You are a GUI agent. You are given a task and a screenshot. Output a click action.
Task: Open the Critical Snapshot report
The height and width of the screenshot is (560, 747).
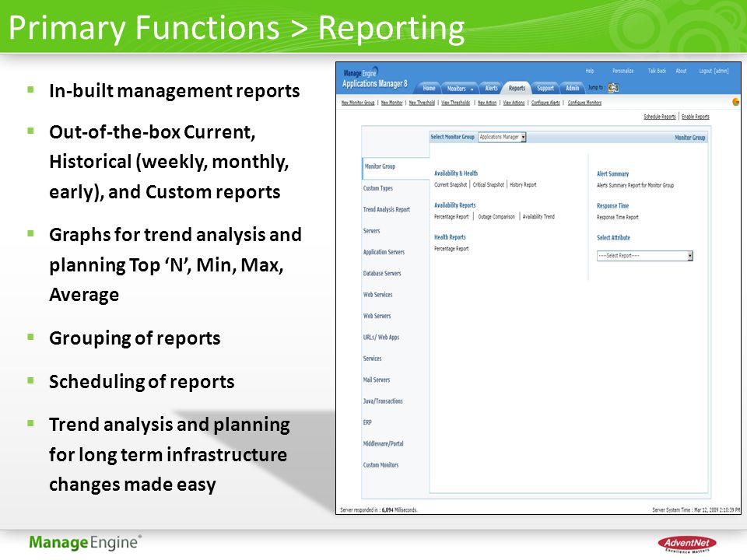(x=489, y=185)
